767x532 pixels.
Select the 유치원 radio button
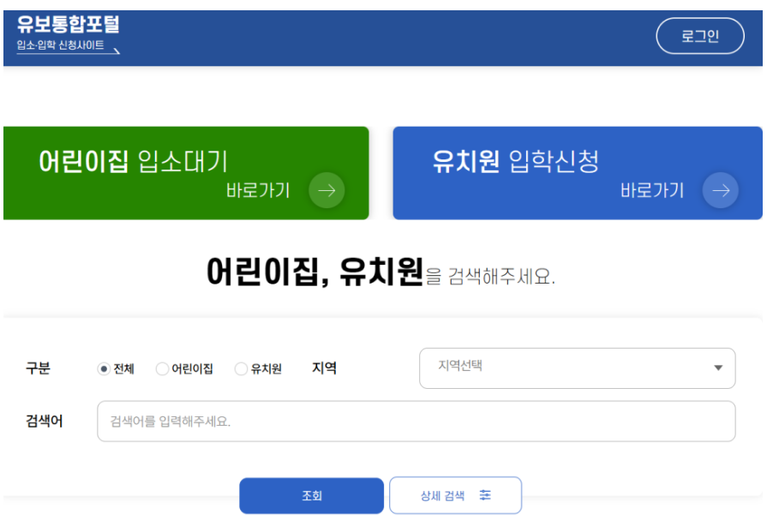[240, 368]
